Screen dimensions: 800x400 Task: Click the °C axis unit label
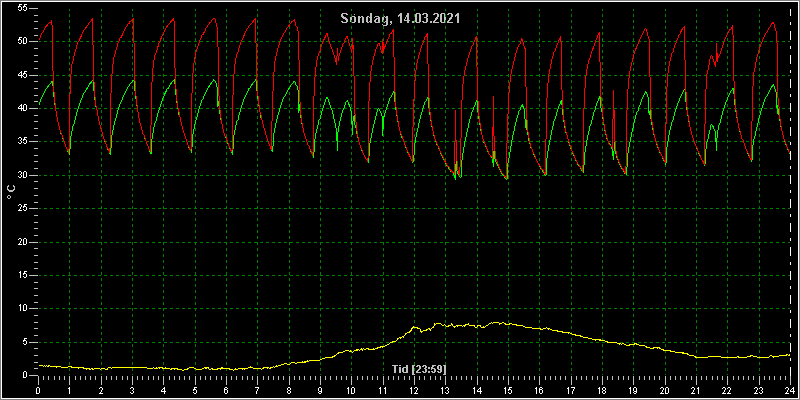[x=11, y=192]
